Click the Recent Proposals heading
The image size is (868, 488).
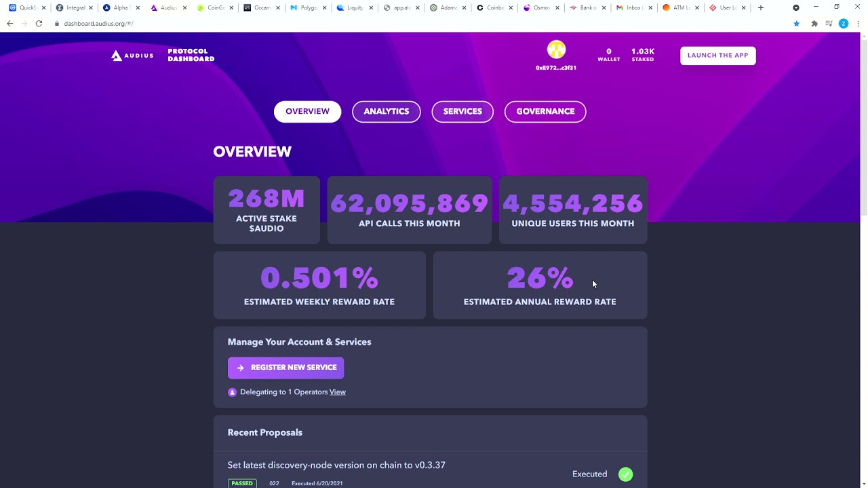coord(265,432)
